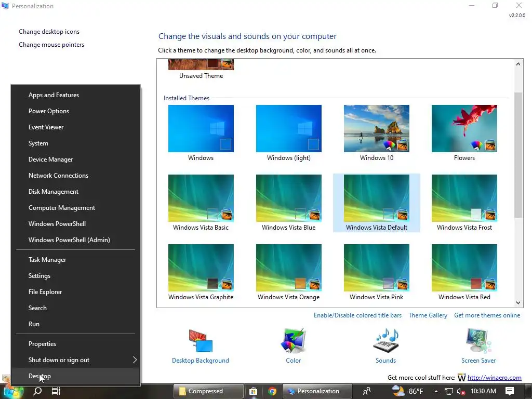Click the Windows Start orb in the taskbar

pyautogui.click(x=13, y=391)
